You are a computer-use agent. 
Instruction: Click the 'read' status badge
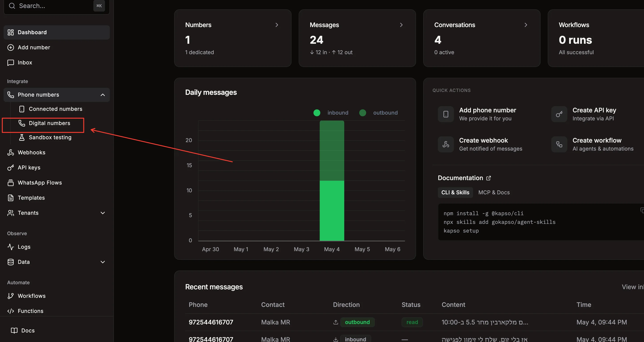pos(412,322)
